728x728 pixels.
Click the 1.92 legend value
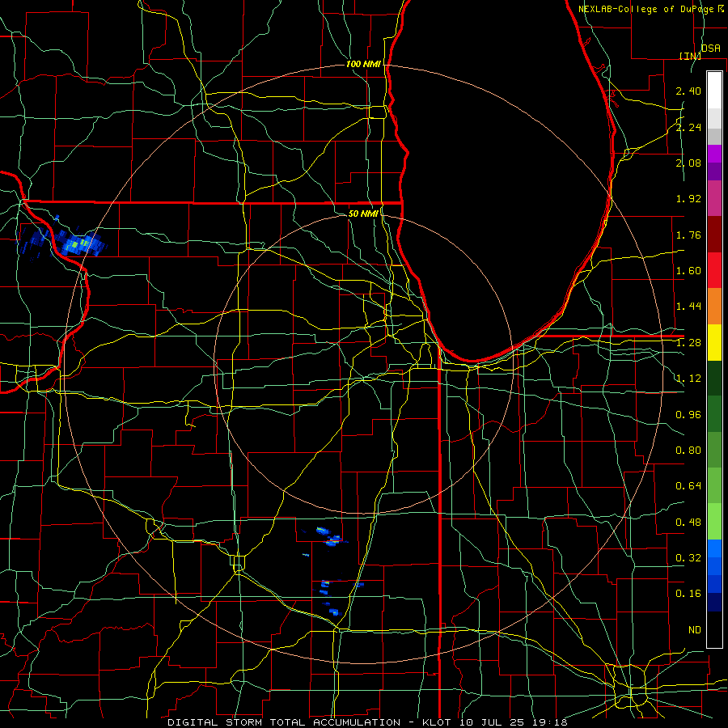click(x=688, y=199)
